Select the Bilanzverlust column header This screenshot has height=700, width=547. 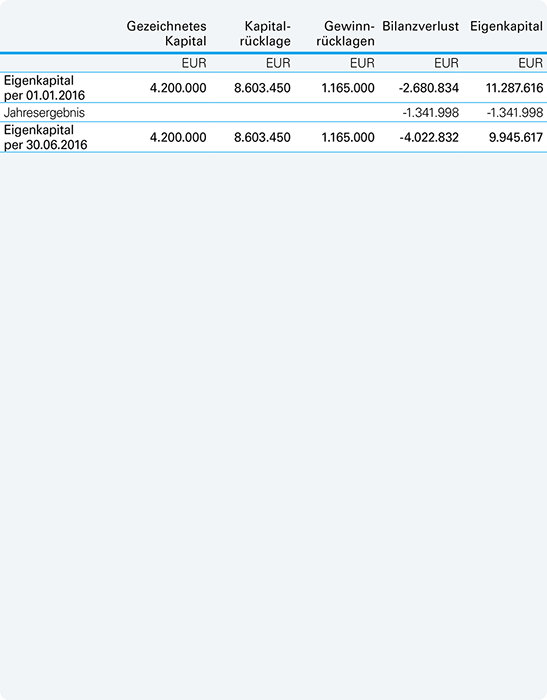[420, 26]
